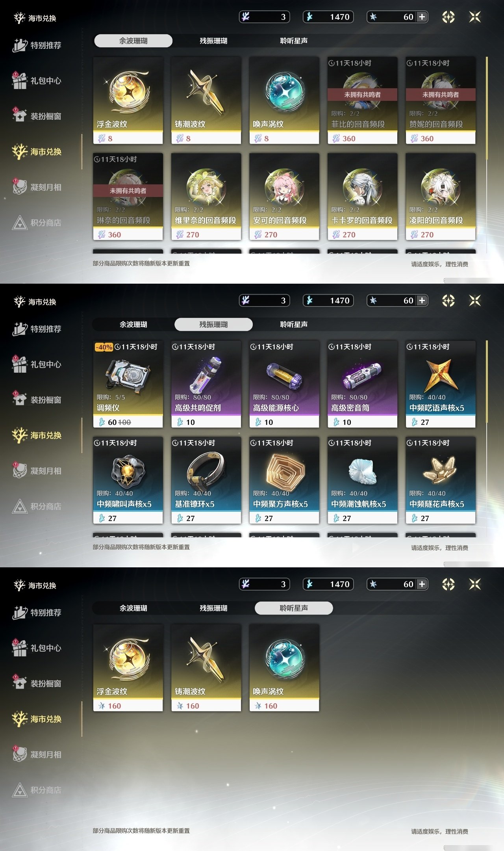Open the 高级密音筒 item

[362, 384]
